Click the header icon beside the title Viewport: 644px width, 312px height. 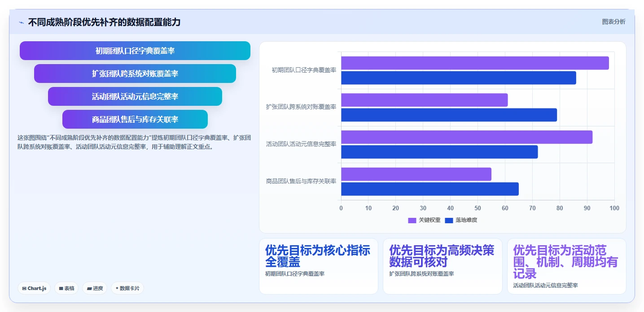(x=22, y=22)
